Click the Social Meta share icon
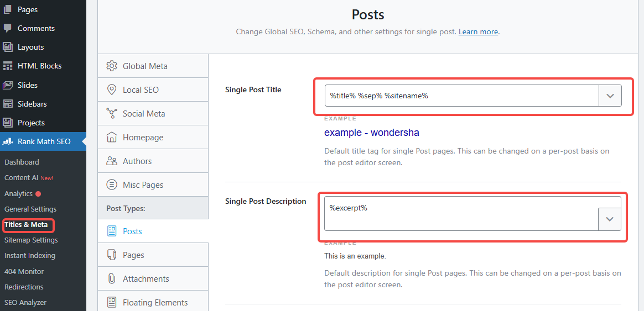 click(112, 113)
